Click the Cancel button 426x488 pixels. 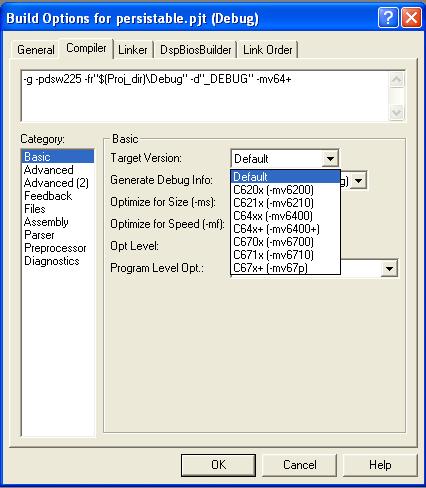pyautogui.click(x=300, y=465)
